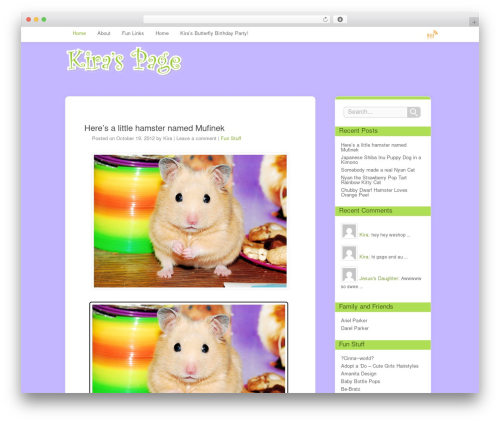Screen dimensions: 500x423
Task: Open the ?Cinna~wolld? link
Action: pos(357,358)
